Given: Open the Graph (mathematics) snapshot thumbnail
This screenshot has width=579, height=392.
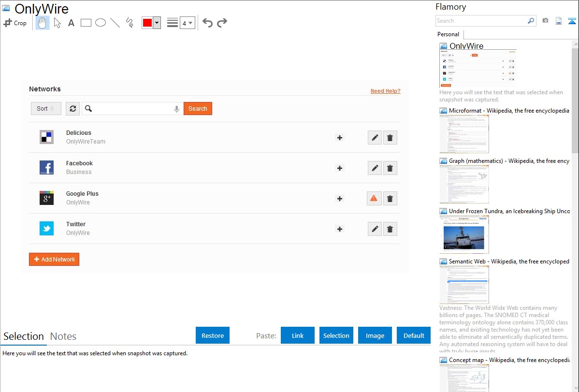Looking at the screenshot, I should (x=464, y=184).
